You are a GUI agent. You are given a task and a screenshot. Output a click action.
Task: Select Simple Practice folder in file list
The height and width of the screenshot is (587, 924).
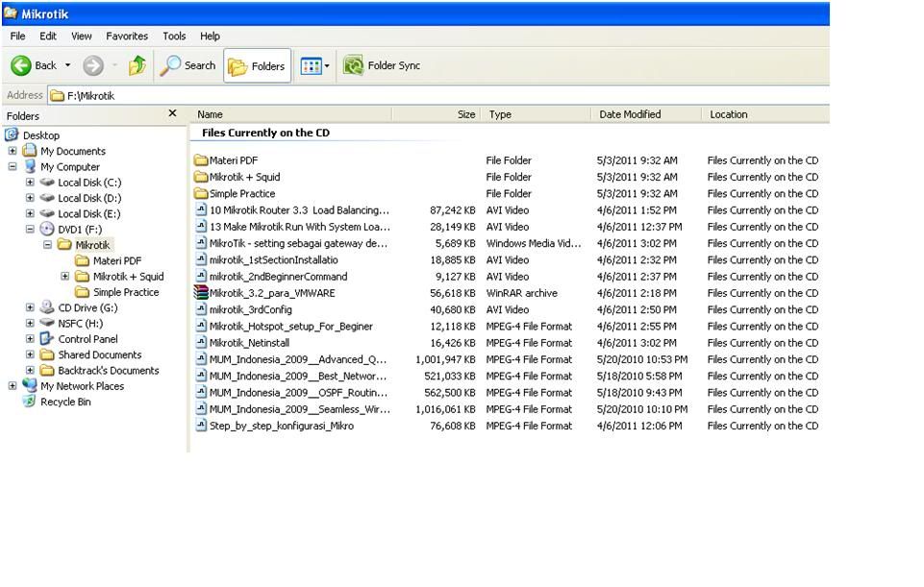point(242,193)
